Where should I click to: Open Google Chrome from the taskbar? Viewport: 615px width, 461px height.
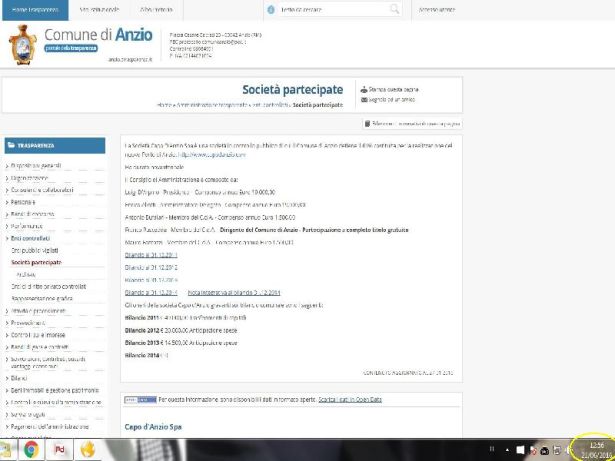pyautogui.click(x=31, y=450)
